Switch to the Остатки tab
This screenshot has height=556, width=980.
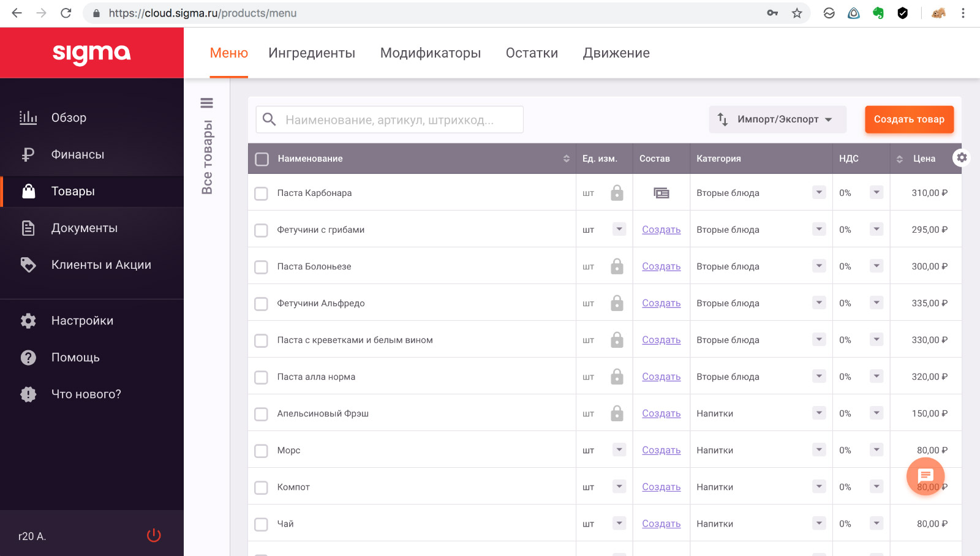pos(532,53)
